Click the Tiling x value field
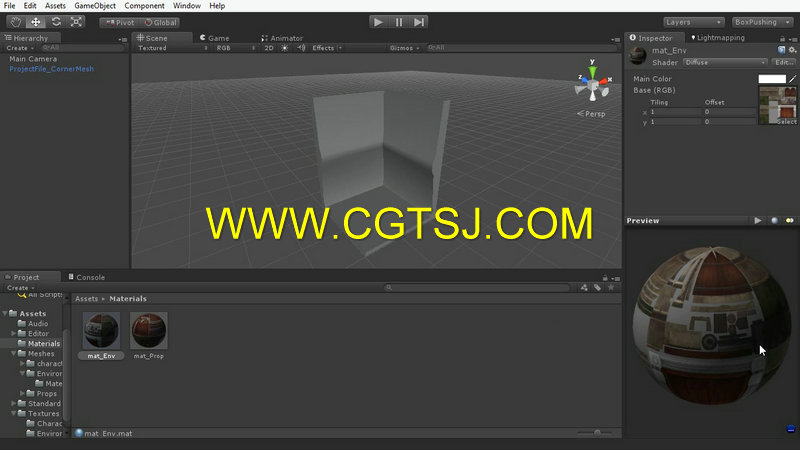The image size is (800, 450). pos(675,112)
